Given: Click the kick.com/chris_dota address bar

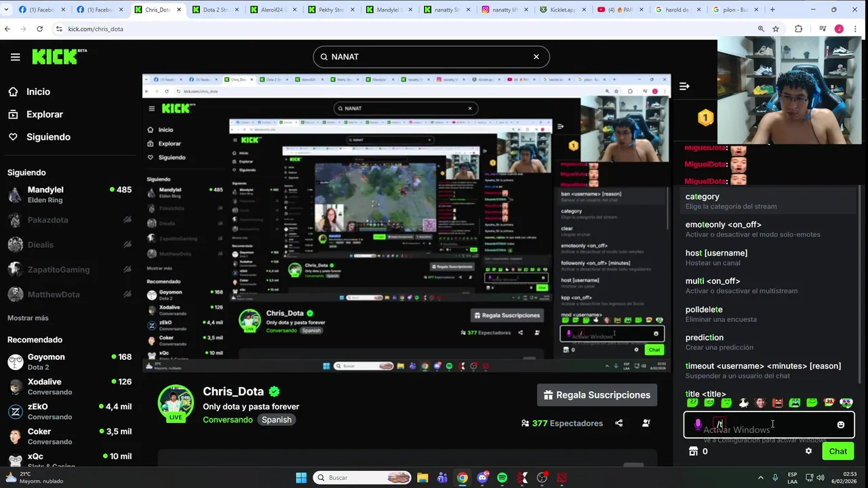Looking at the screenshot, I should 407,29.
